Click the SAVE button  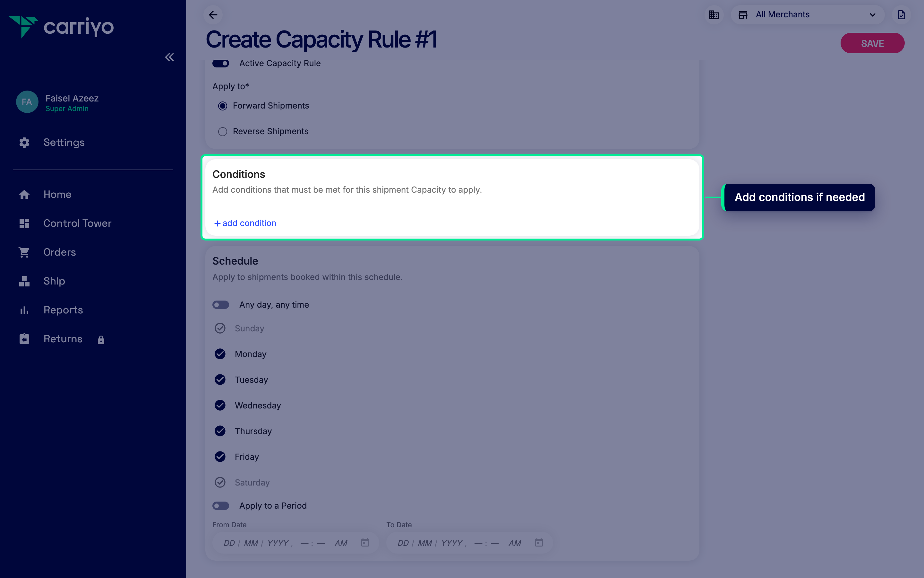pyautogui.click(x=872, y=43)
